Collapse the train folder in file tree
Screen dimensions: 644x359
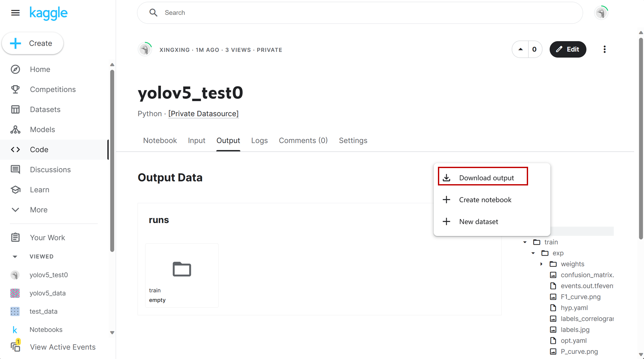(x=525, y=242)
